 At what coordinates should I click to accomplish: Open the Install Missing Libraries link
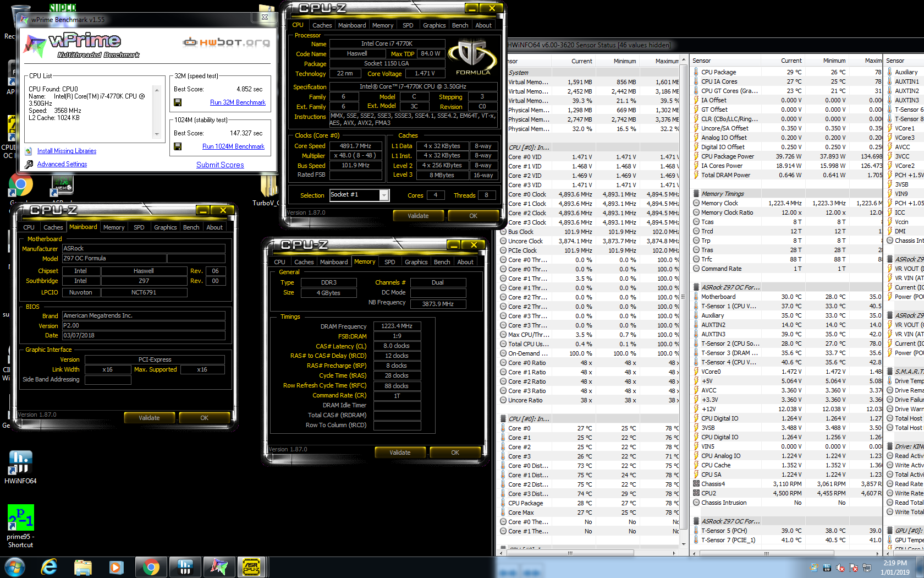coord(67,151)
